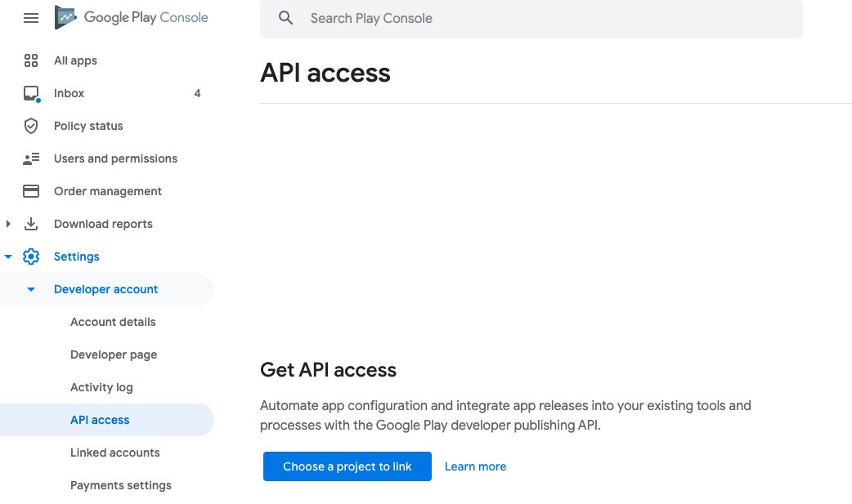This screenshot has width=852, height=504.
Task: Open the Learn more link
Action: pyautogui.click(x=475, y=466)
